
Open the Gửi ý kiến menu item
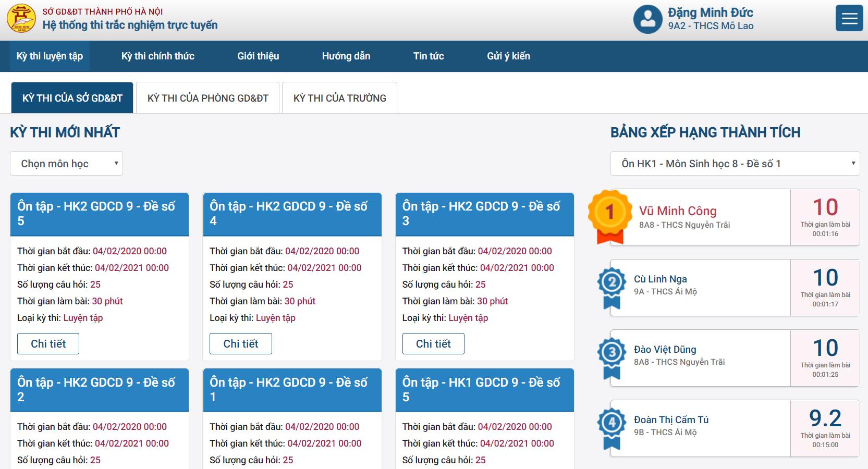508,56
